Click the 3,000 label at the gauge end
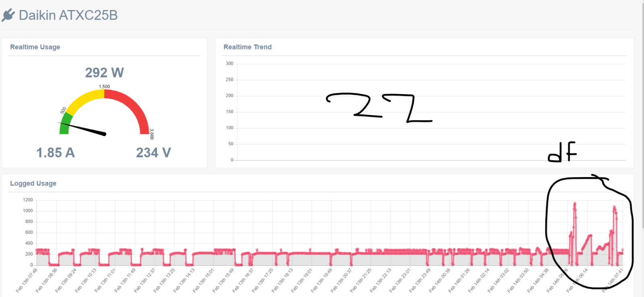644x297 pixels. click(x=152, y=134)
